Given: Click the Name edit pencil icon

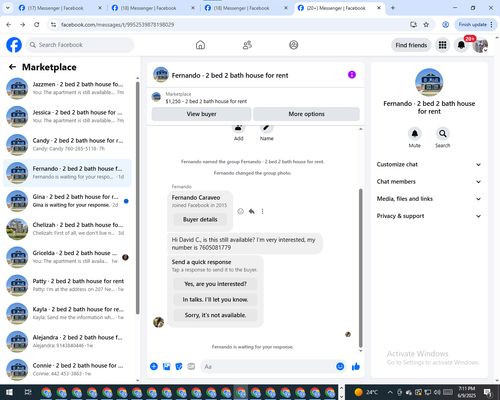Looking at the screenshot, I should click(x=267, y=127).
